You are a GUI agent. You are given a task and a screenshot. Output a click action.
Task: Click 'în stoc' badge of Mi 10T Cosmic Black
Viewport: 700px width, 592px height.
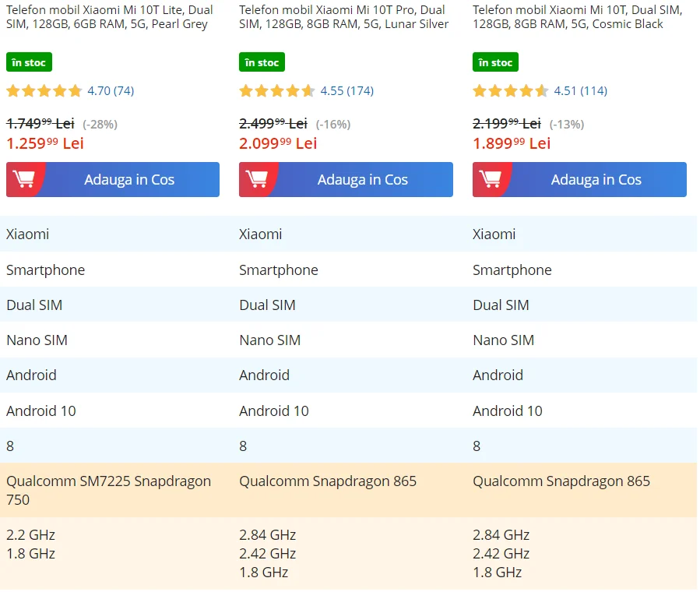(x=495, y=62)
